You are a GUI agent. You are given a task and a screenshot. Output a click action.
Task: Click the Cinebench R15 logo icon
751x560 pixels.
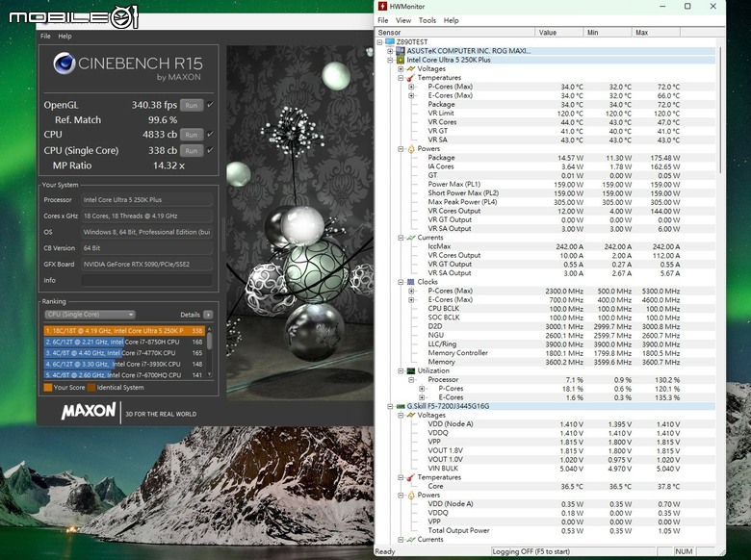pos(65,64)
